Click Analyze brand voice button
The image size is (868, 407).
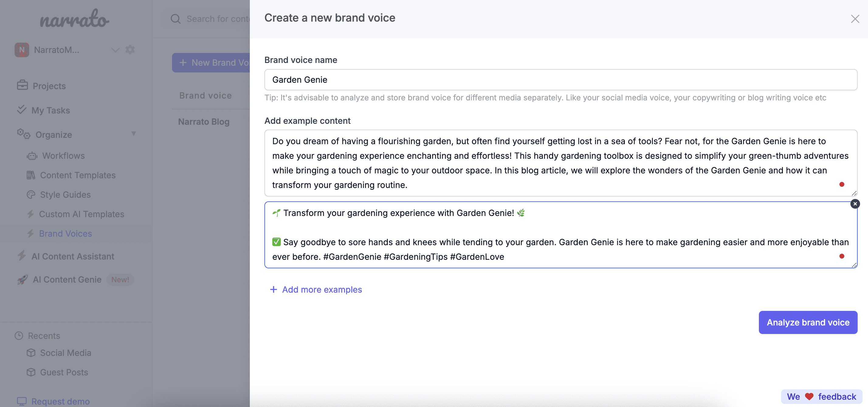[808, 322]
